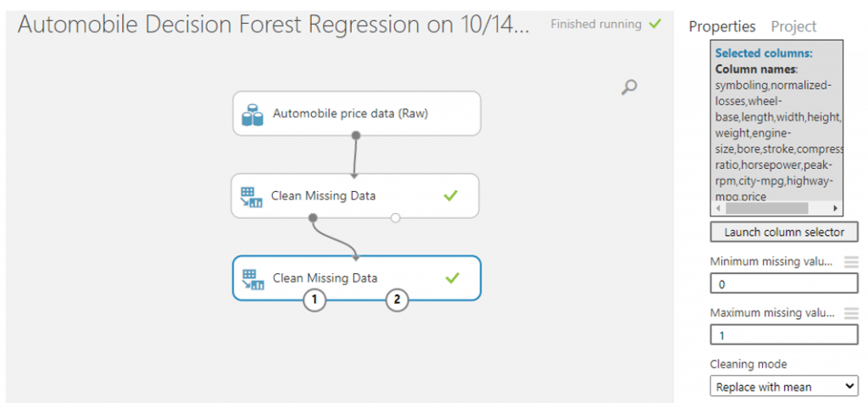Viewport: 868px width, 403px height.
Task: Click the Maximum missing value input field
Action: [784, 335]
